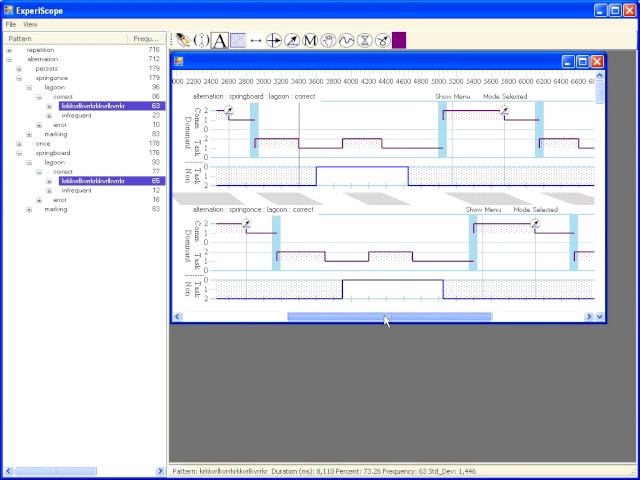Click the looped arrow circle icon at toolbar end
The height and width of the screenshot is (480, 640).
tap(382, 40)
